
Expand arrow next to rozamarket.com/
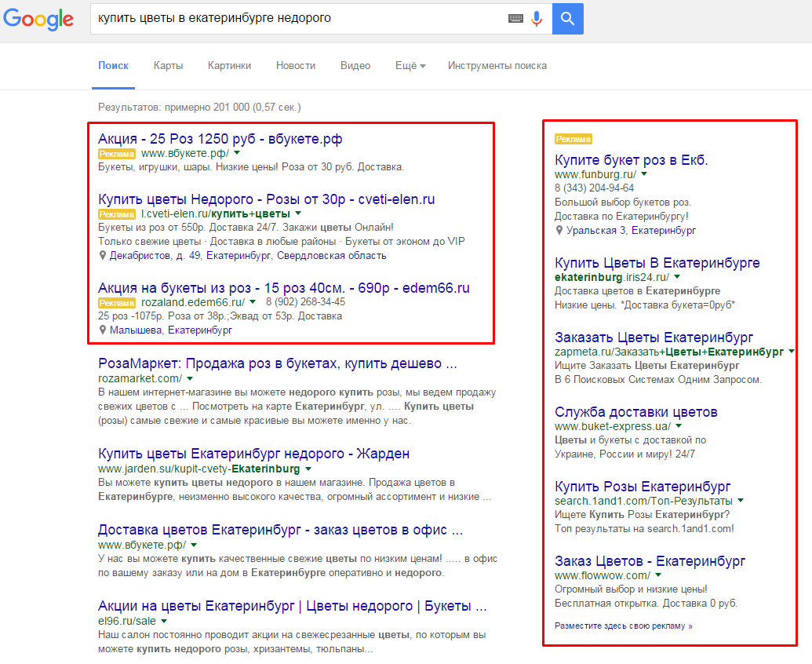(x=190, y=378)
